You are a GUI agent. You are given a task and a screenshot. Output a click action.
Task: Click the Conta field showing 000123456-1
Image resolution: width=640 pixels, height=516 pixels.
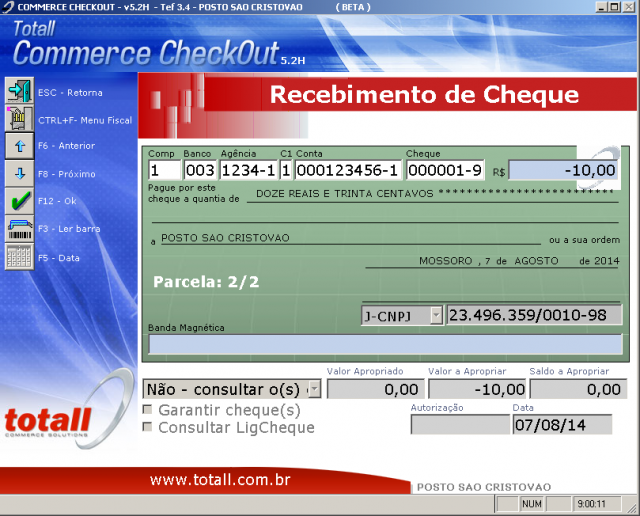(348, 170)
